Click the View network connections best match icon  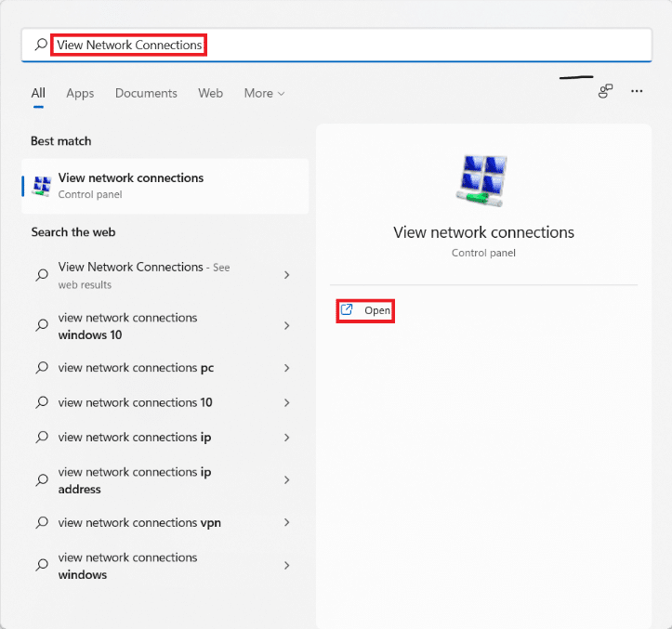(x=42, y=186)
